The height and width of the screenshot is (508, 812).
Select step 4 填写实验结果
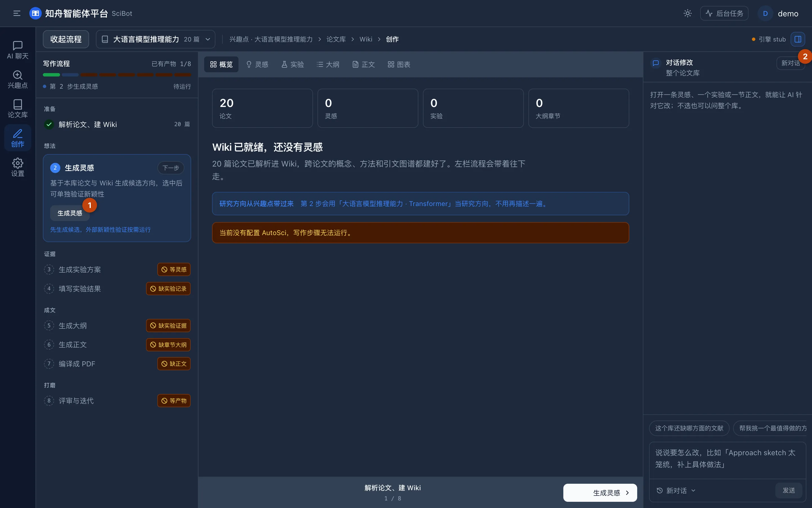[117, 289]
